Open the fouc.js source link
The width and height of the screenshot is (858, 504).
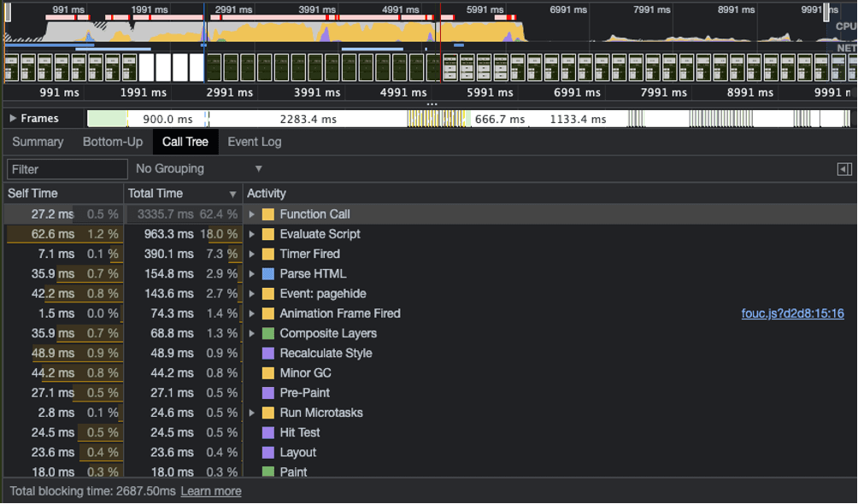(x=792, y=314)
